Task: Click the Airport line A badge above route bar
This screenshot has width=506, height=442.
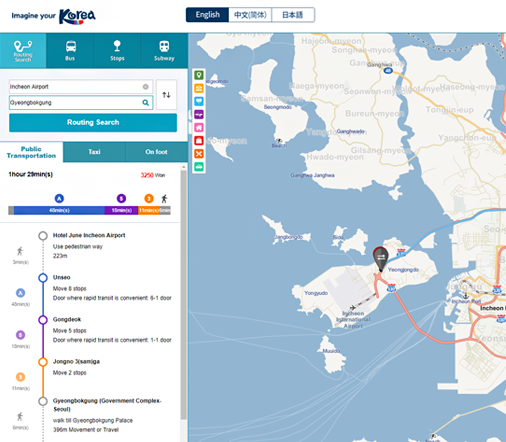Action: pyautogui.click(x=59, y=199)
